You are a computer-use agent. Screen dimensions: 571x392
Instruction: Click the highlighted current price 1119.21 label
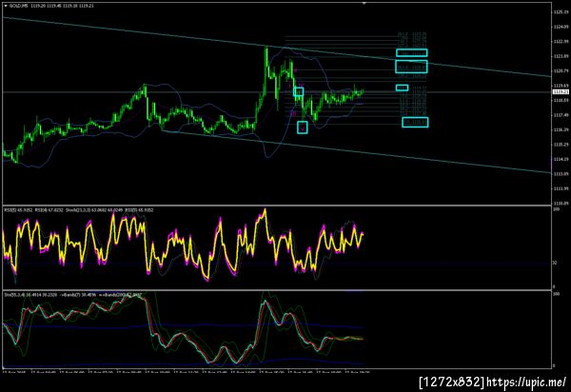coord(561,92)
